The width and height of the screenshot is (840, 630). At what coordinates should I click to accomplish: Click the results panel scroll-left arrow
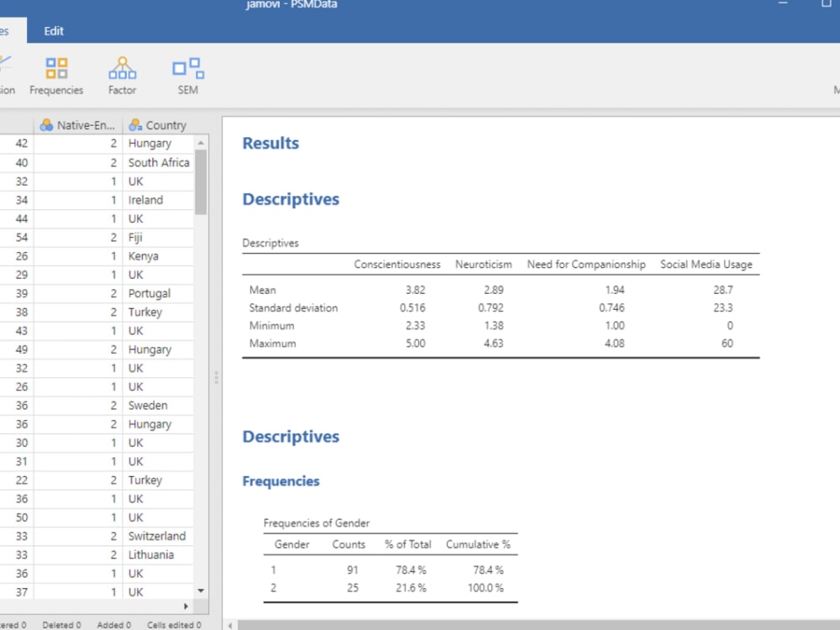coord(230,625)
